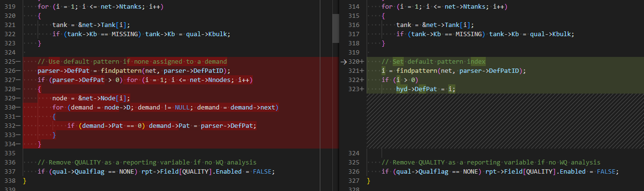644x191 pixels.
Task: Click line number 326 in the right pane
Action: (354, 172)
